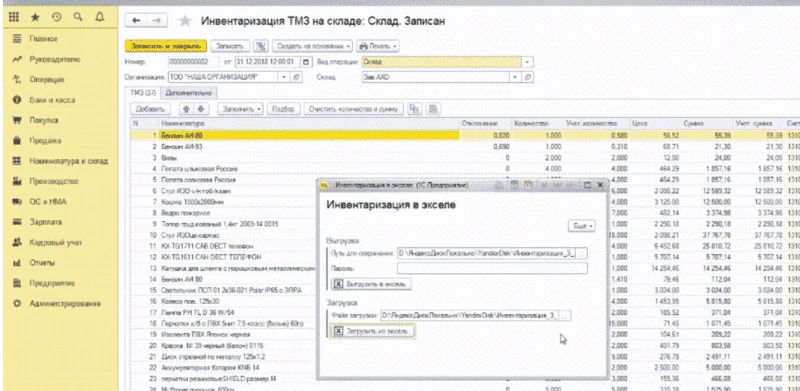800x391 pixels.
Task: Open the search magnifier icon
Action: (x=78, y=17)
